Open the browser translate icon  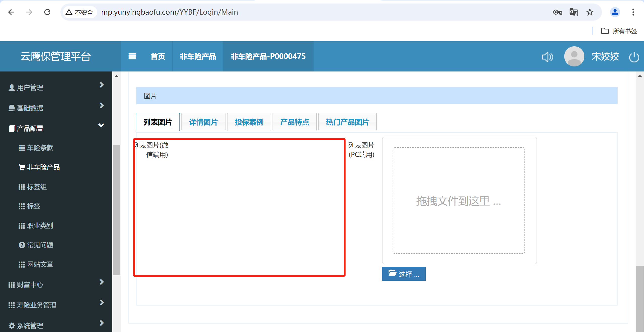tap(574, 12)
